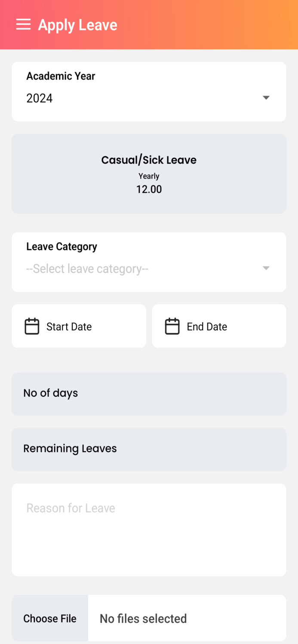Click the Academic Year dropdown arrow
The height and width of the screenshot is (644, 298).
point(266,98)
